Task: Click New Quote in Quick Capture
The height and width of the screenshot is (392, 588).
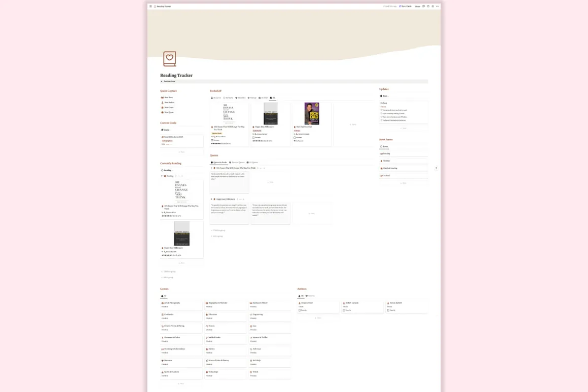Action: click(x=168, y=112)
